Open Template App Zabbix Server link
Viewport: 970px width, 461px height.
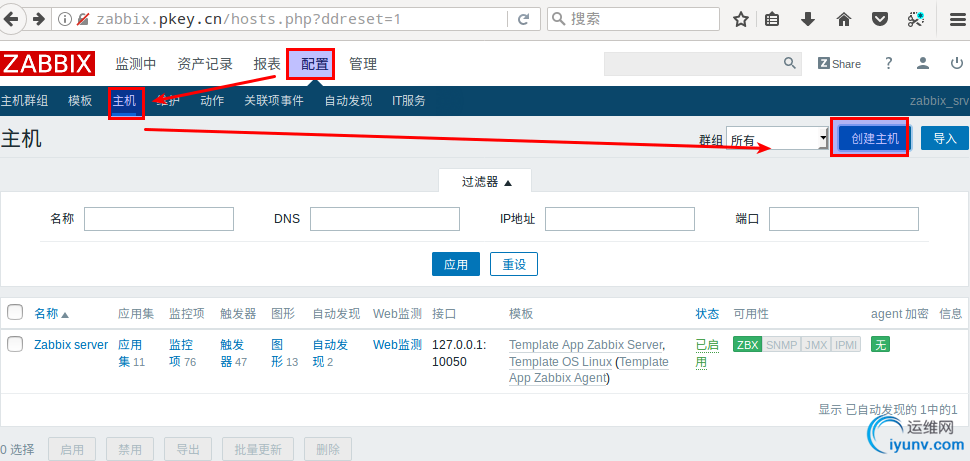pyautogui.click(x=586, y=345)
